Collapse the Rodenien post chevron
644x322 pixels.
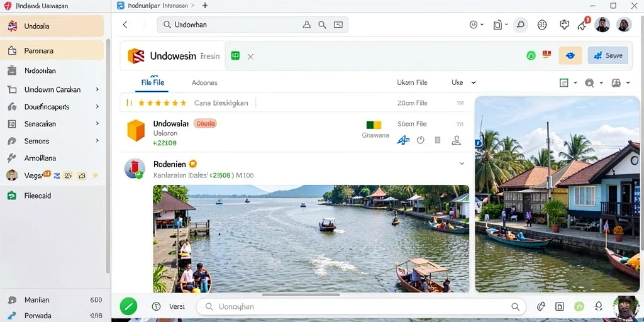(x=462, y=164)
